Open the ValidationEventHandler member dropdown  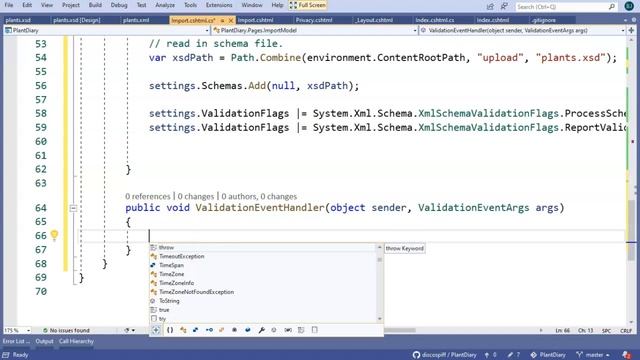point(522,30)
